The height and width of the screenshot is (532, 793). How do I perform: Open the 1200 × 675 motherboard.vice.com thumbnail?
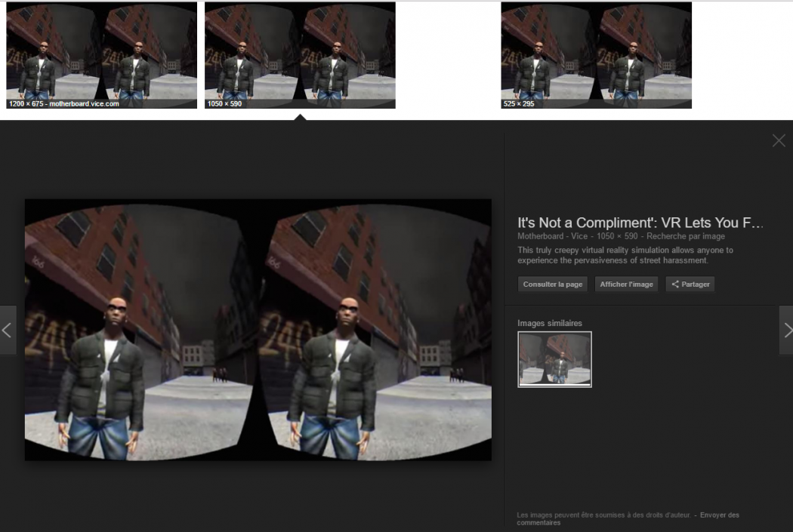(102, 55)
